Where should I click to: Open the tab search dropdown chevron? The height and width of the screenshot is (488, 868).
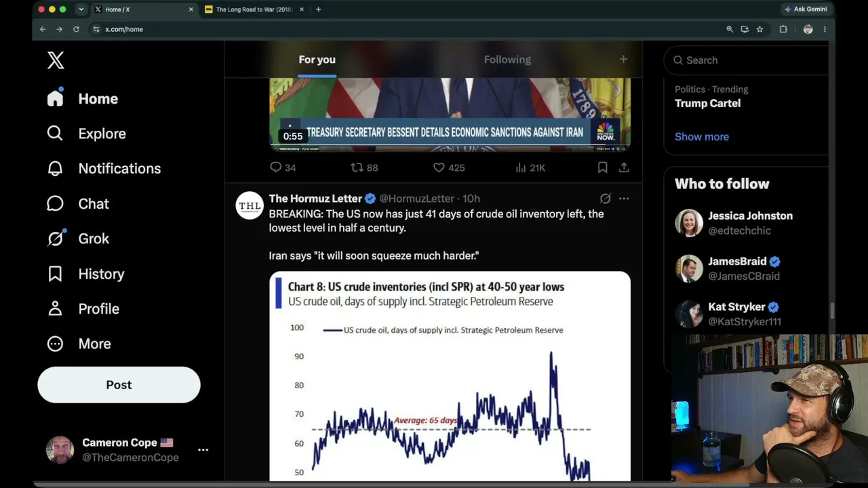(x=81, y=9)
